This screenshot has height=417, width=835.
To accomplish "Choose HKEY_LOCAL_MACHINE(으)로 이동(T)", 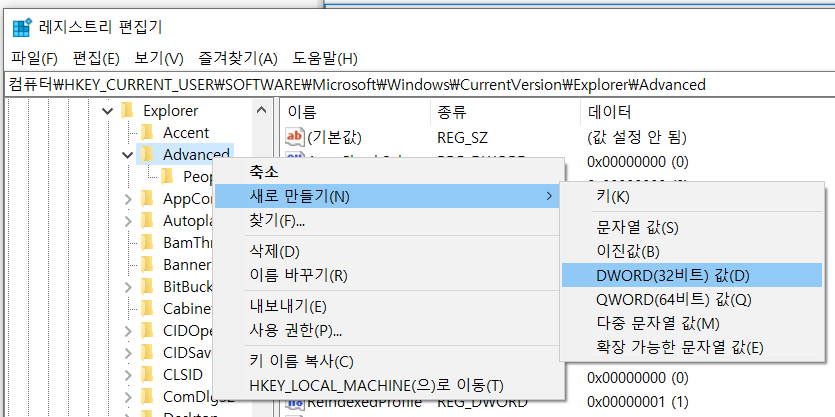I will pyautogui.click(x=389, y=386).
